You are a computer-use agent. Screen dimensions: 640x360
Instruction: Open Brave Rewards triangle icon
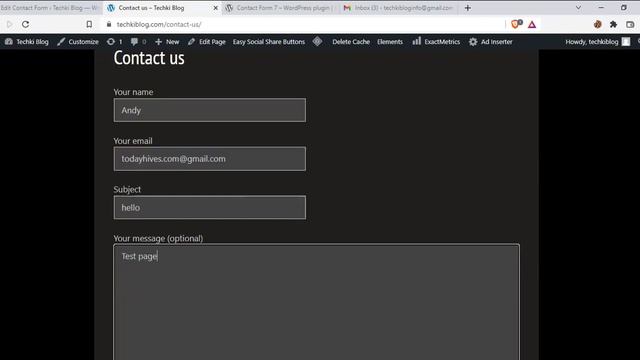click(532, 24)
